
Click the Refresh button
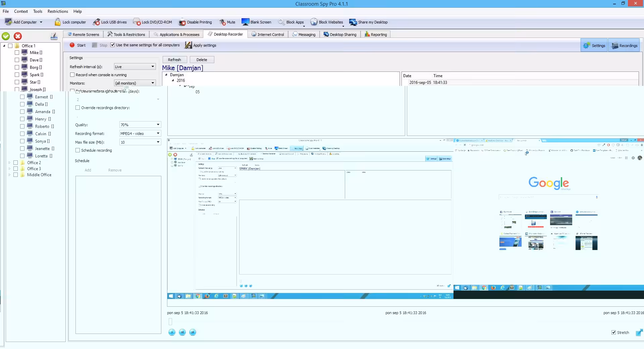point(174,60)
